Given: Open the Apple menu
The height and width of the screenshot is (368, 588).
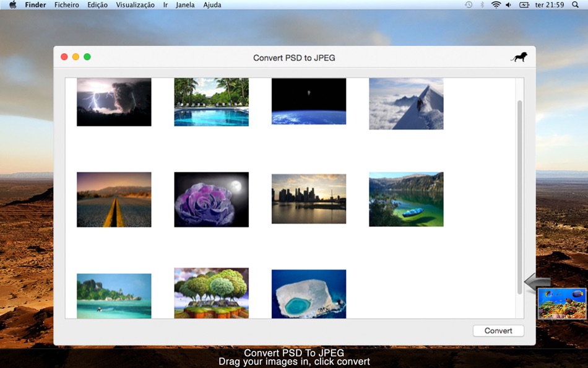Looking at the screenshot, I should coord(12,5).
